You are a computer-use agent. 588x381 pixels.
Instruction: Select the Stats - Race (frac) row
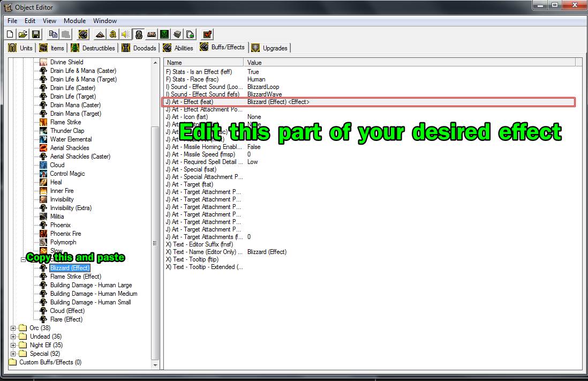point(369,79)
